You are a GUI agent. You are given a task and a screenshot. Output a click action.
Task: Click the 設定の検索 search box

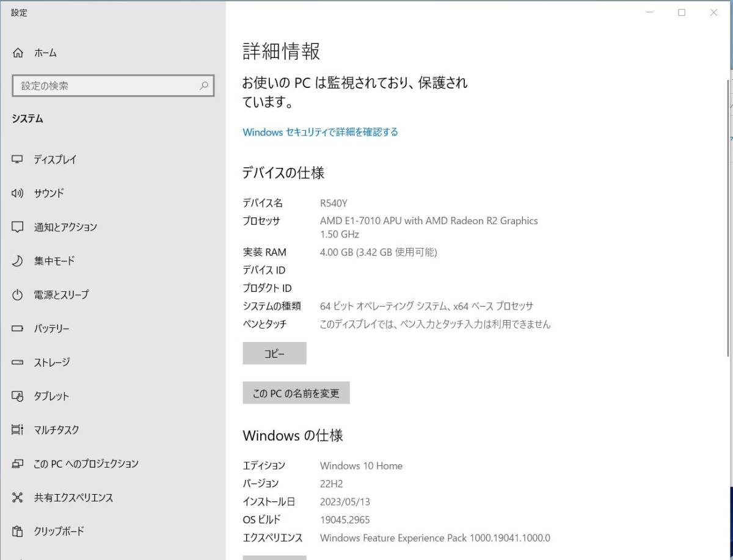(113, 86)
